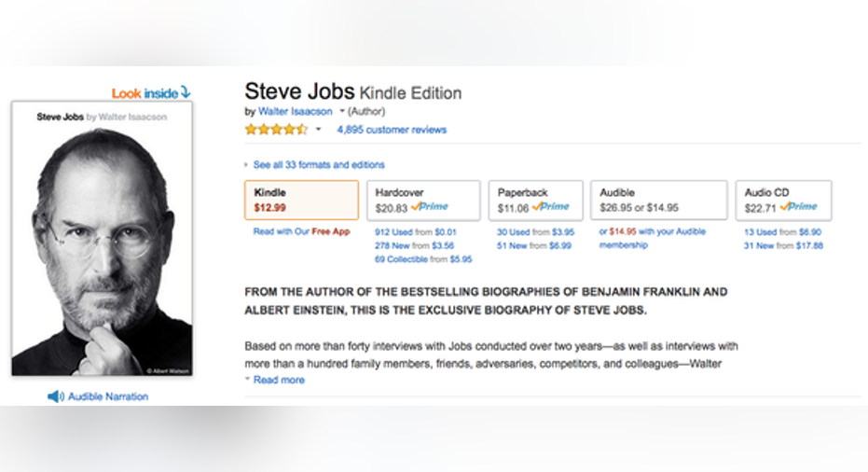Click the Prime logo on Hardcover
Screen dimensions: 868x472
coord(430,207)
